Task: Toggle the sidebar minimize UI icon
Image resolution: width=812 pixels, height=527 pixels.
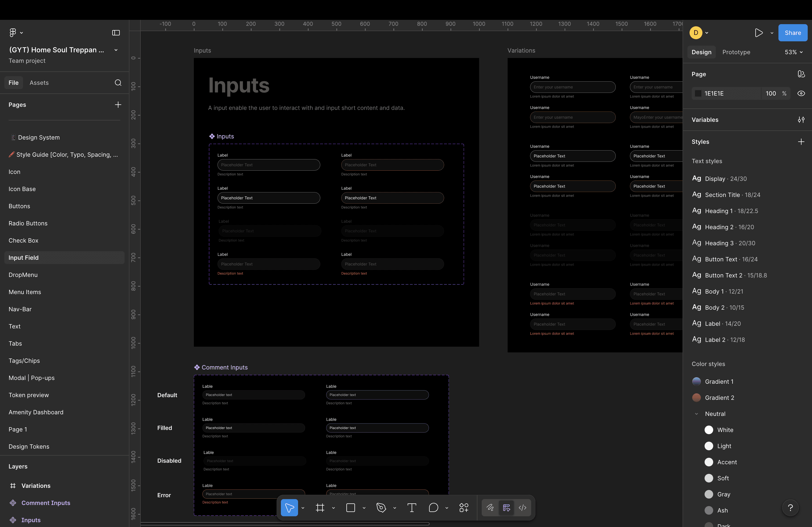Action: [116, 33]
